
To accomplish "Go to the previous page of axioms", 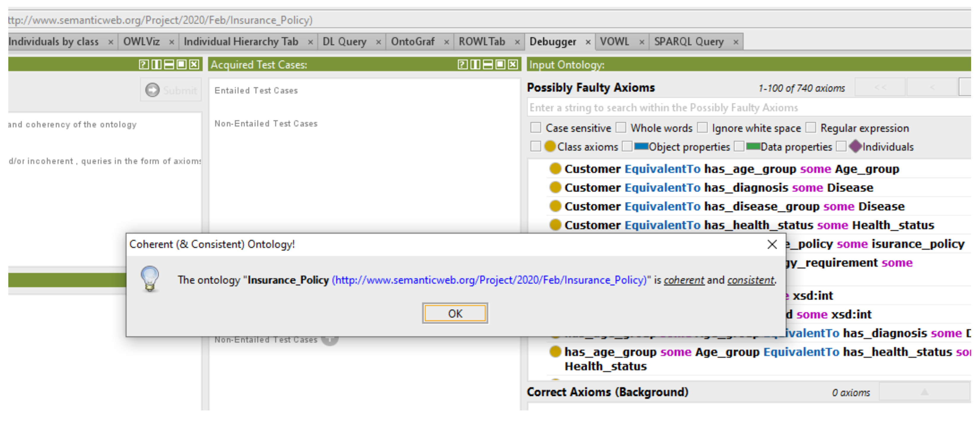I will coord(932,88).
